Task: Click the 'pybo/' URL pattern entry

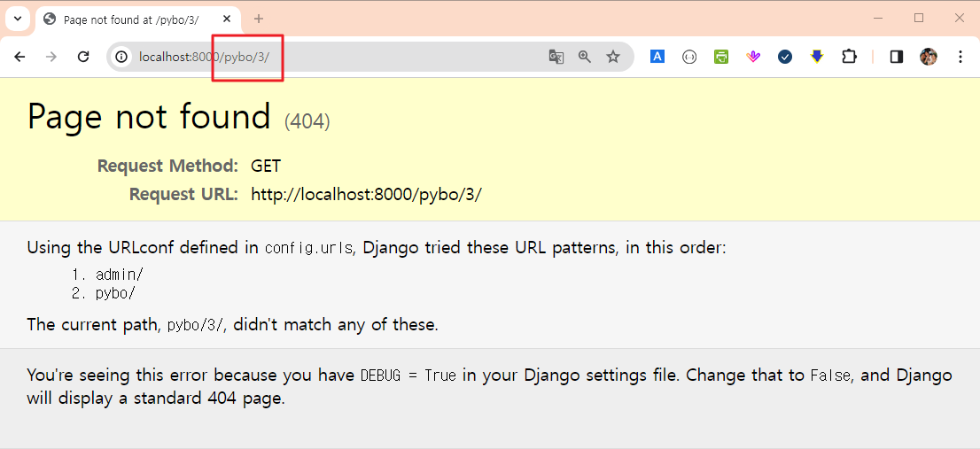Action: click(115, 293)
